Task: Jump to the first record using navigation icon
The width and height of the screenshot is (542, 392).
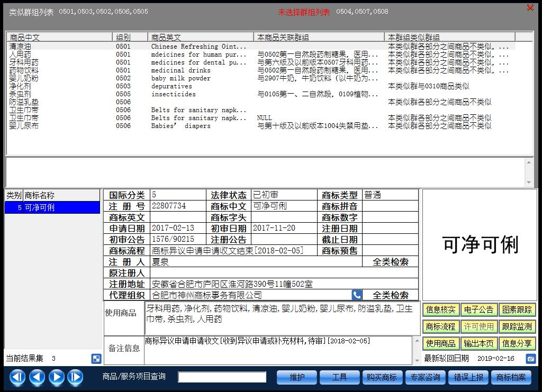Action: 16,377
